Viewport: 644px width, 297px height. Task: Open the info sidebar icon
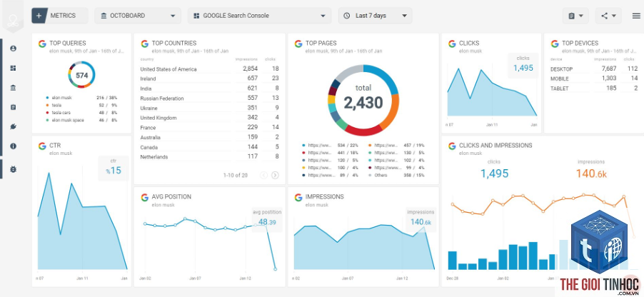click(13, 146)
